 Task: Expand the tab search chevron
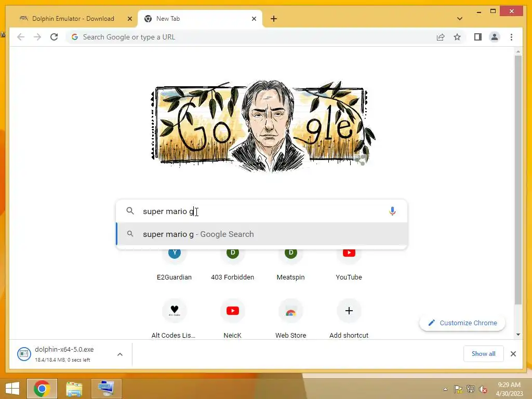(460, 19)
